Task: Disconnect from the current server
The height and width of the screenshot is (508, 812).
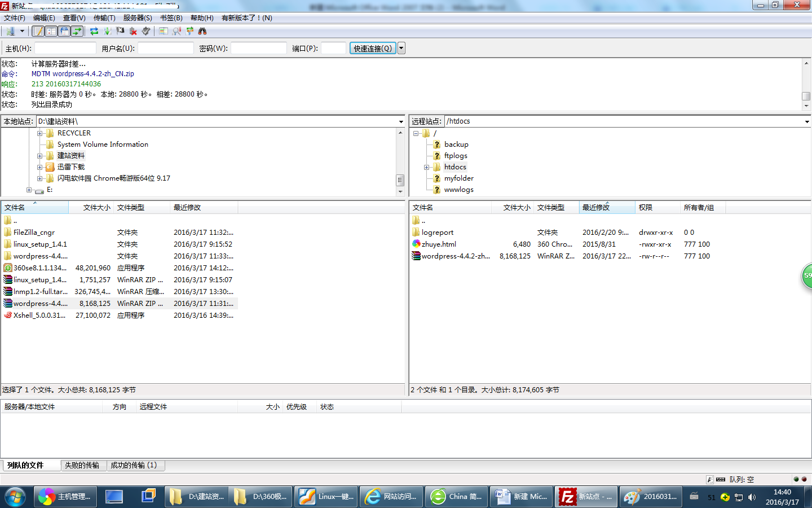Action: (133, 31)
